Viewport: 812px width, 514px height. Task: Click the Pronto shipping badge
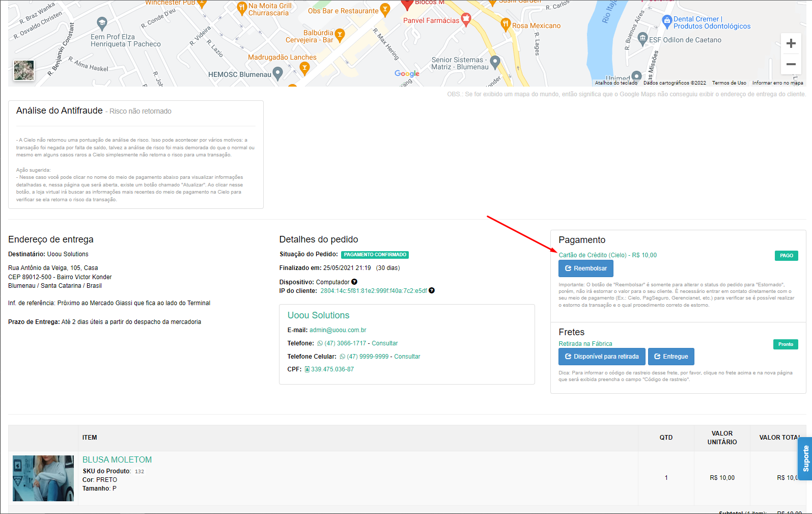(786, 344)
